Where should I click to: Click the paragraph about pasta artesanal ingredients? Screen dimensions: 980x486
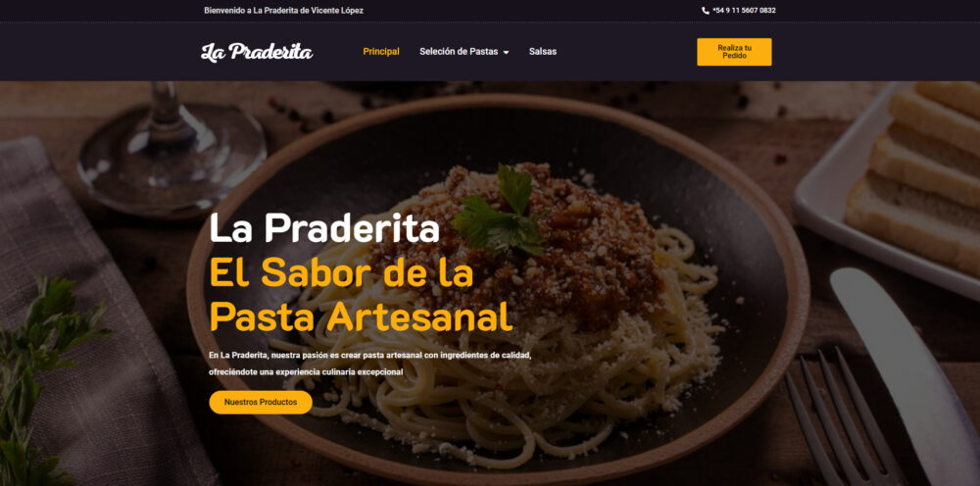point(370,364)
